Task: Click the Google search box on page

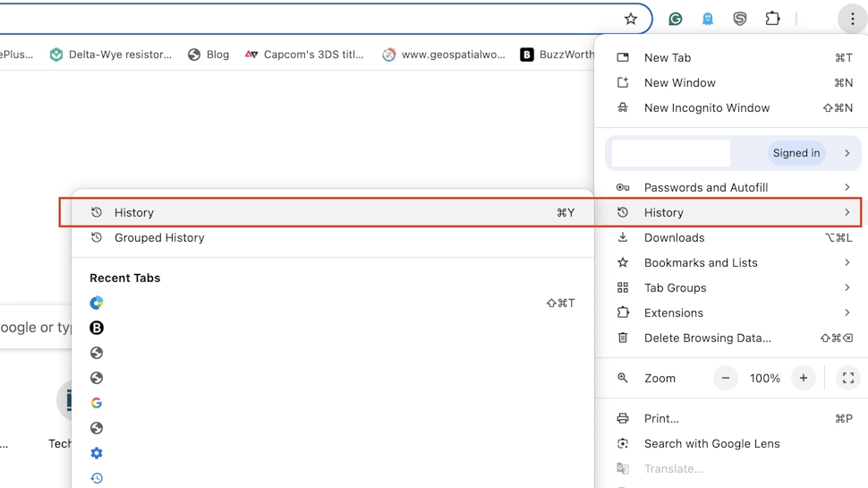Action: tap(36, 328)
